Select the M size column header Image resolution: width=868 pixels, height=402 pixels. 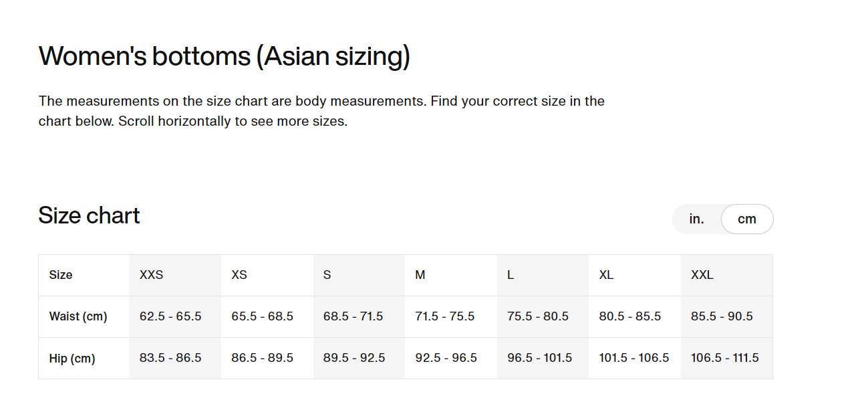[x=420, y=275]
